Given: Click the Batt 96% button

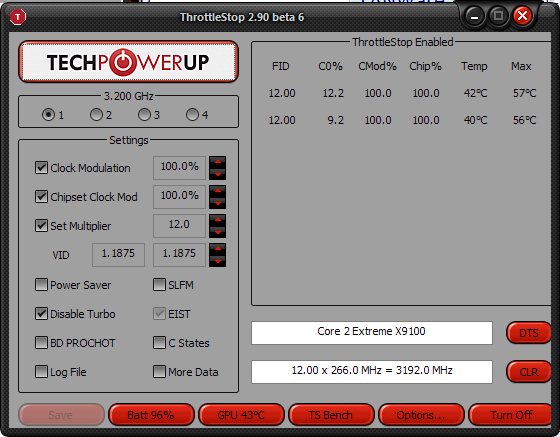Looking at the screenshot, I should (x=151, y=415).
